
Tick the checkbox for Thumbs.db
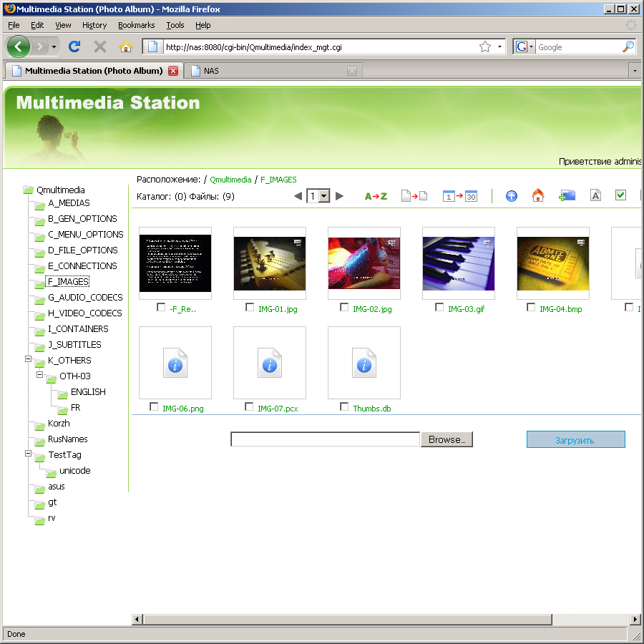coord(344,406)
